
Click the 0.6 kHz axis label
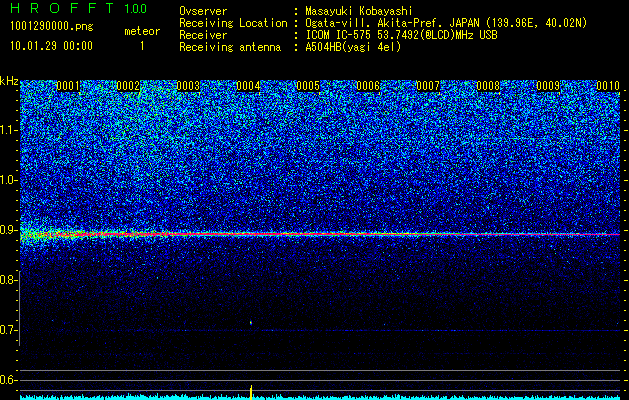pos(8,380)
